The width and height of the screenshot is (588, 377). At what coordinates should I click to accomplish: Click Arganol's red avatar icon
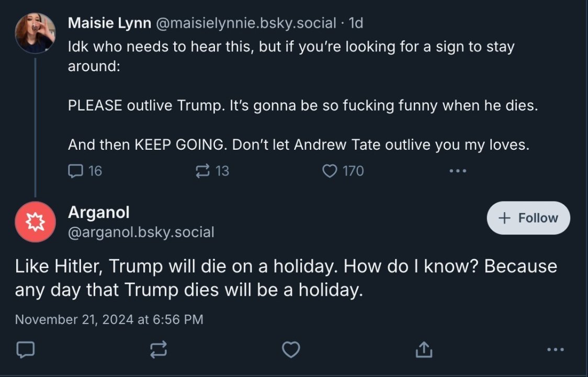(x=35, y=222)
